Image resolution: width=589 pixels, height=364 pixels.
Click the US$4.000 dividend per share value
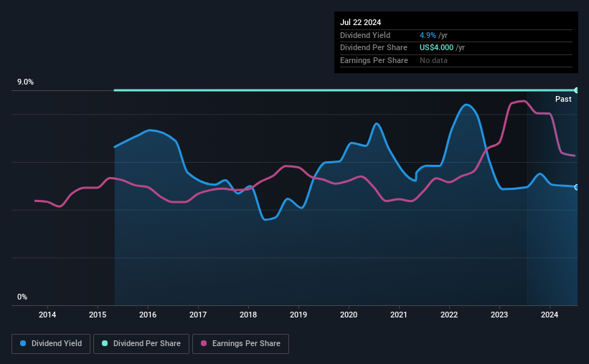pyautogui.click(x=436, y=48)
